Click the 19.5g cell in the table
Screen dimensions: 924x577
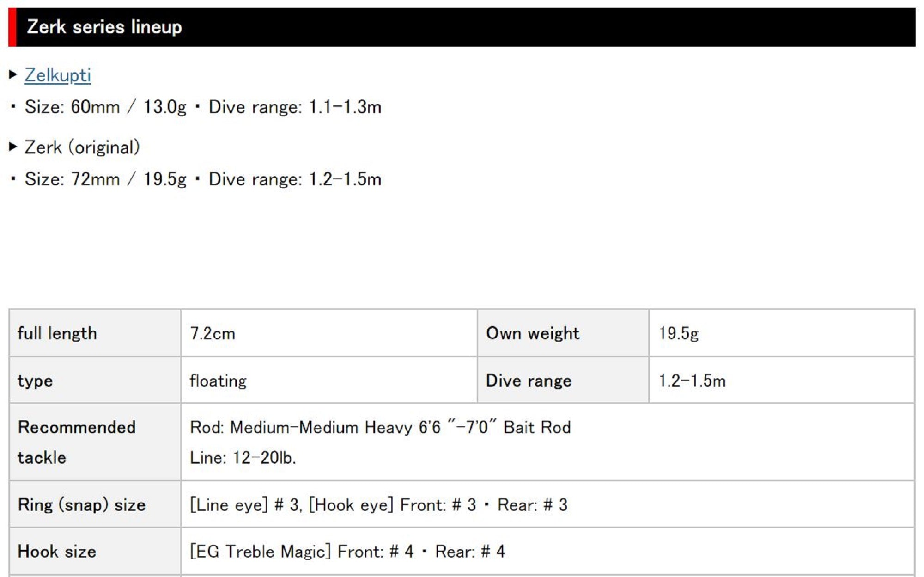tap(781, 333)
